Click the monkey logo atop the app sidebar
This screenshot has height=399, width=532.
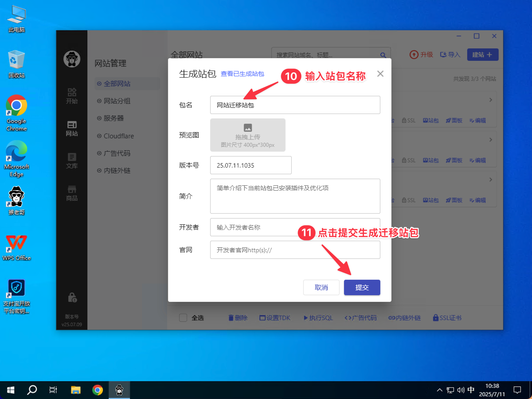click(x=72, y=59)
